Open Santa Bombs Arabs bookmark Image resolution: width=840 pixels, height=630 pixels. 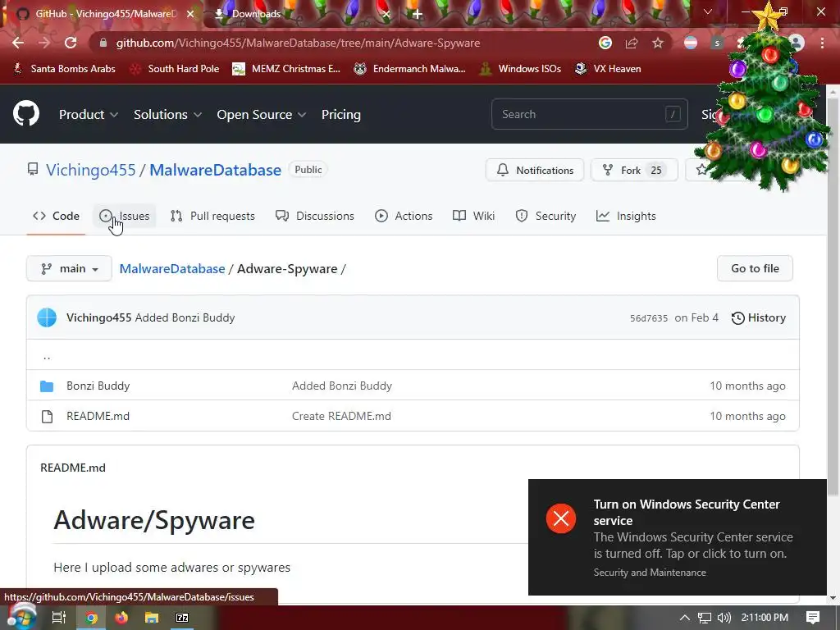pyautogui.click(x=64, y=69)
